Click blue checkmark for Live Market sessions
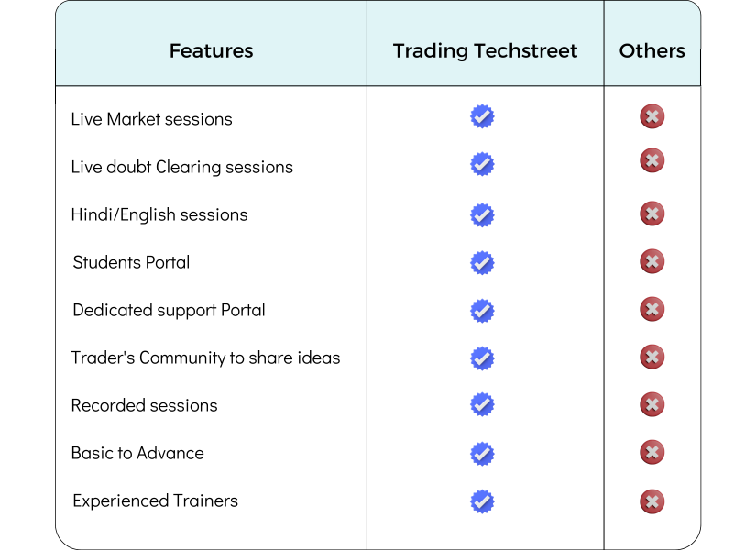756x550 pixels. (x=482, y=116)
